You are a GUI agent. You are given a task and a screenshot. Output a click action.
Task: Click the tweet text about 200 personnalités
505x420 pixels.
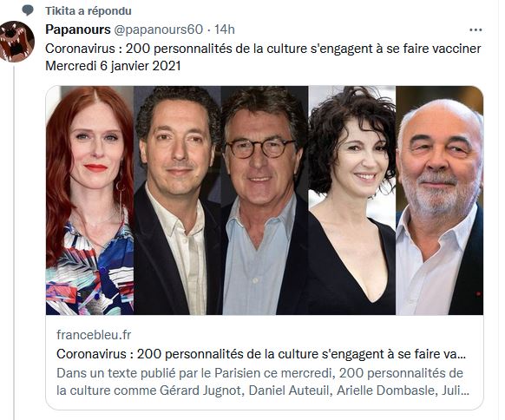tap(263, 49)
